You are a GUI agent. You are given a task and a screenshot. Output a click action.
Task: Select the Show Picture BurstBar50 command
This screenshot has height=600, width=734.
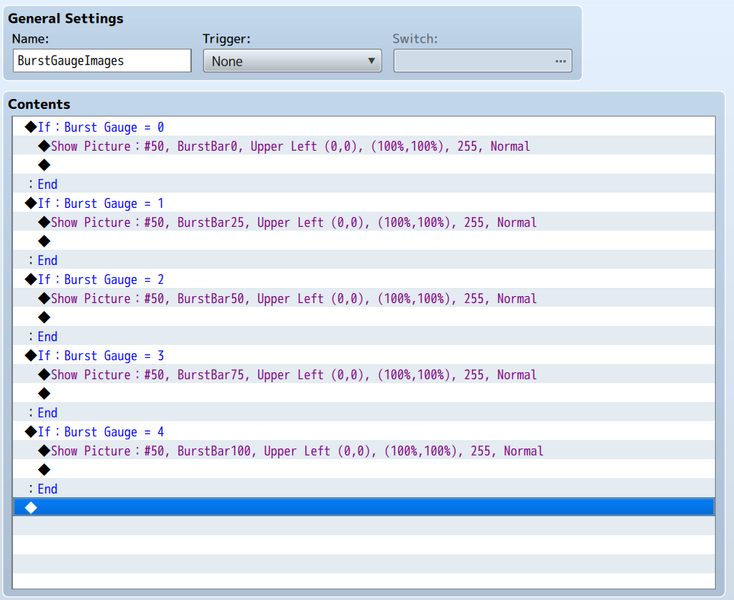point(293,298)
